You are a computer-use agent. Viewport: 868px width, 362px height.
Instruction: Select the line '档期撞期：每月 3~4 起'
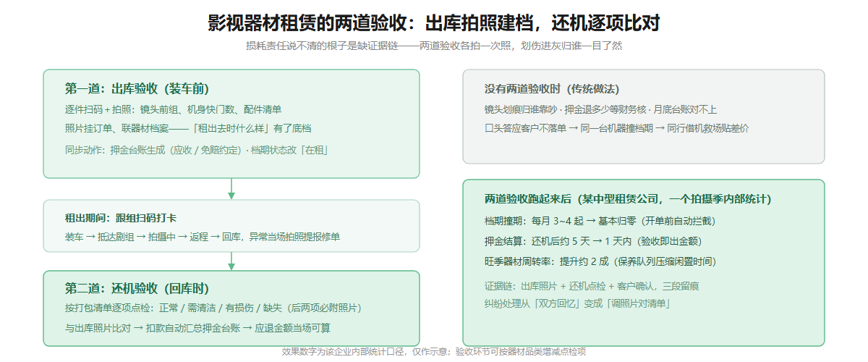point(600,221)
